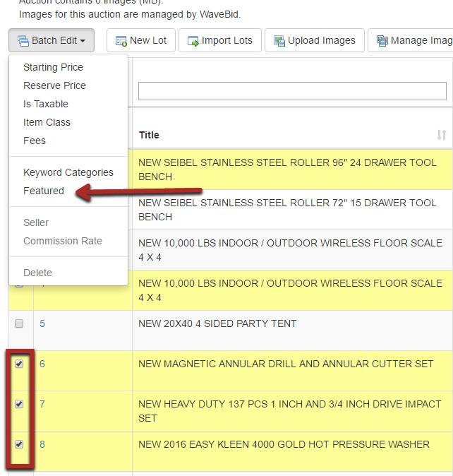Image resolution: width=453 pixels, height=476 pixels.
Task: Open lot number 5 link
Action: pyautogui.click(x=42, y=323)
